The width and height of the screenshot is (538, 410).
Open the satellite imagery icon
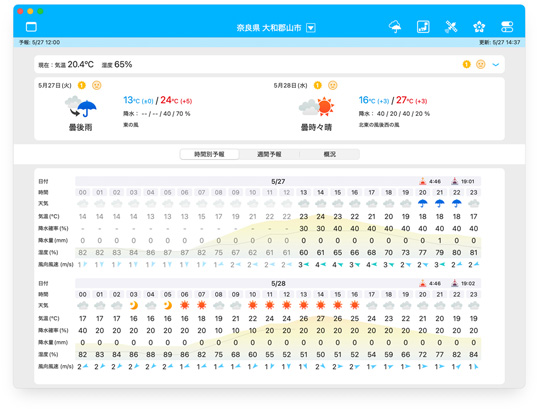[451, 27]
